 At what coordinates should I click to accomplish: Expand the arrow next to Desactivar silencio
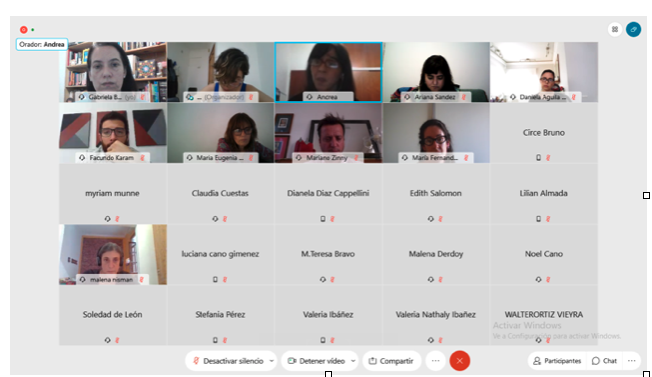click(x=272, y=361)
